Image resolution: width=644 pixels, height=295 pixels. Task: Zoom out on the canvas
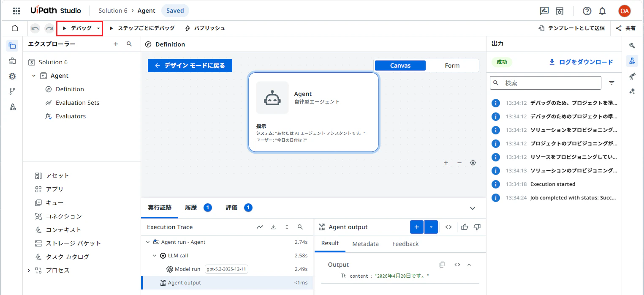click(x=459, y=163)
